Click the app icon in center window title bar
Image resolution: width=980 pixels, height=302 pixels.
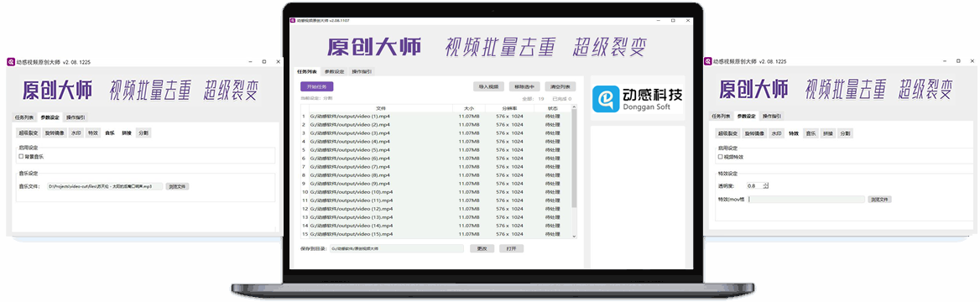pyautogui.click(x=292, y=21)
